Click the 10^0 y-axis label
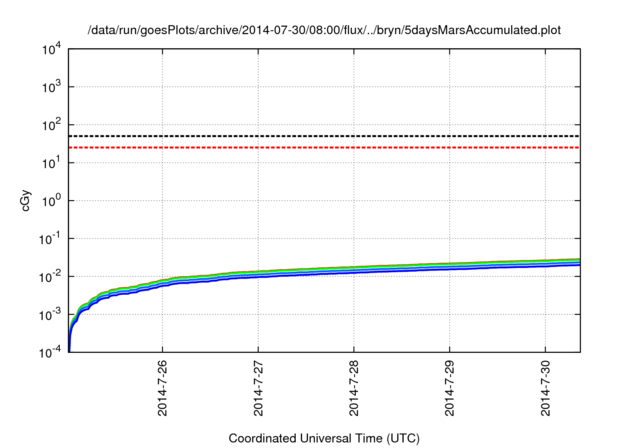This screenshot has height=448, width=640. [x=51, y=201]
